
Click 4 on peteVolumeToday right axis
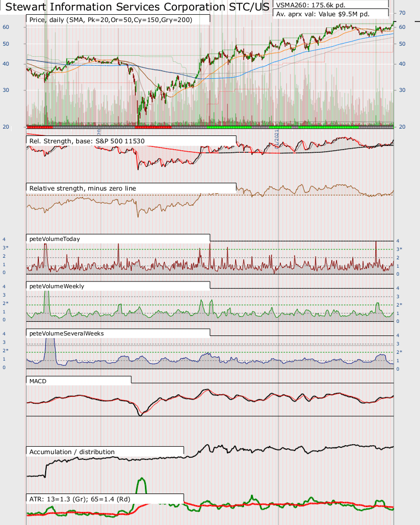click(x=397, y=241)
